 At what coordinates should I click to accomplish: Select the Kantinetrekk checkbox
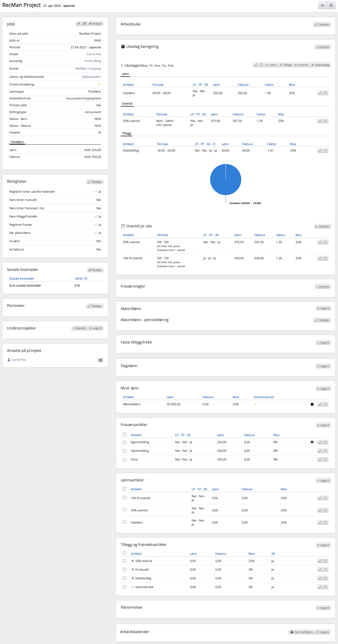pos(124,587)
